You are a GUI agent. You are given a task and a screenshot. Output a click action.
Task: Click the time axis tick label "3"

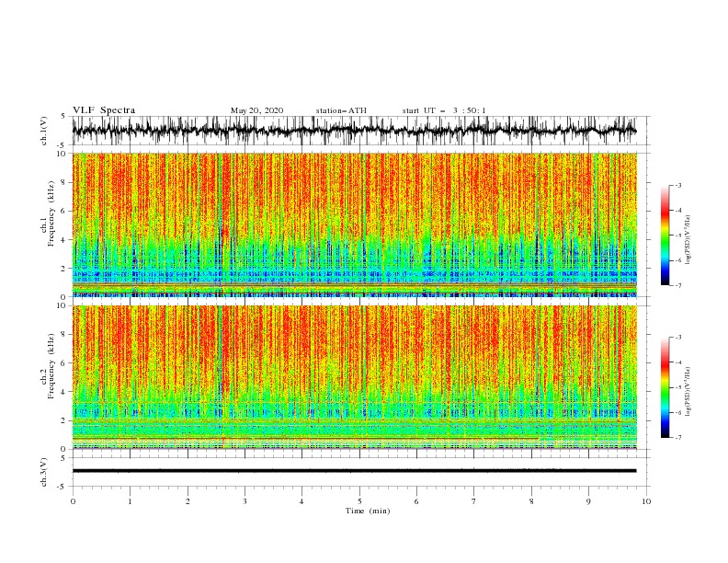[245, 501]
